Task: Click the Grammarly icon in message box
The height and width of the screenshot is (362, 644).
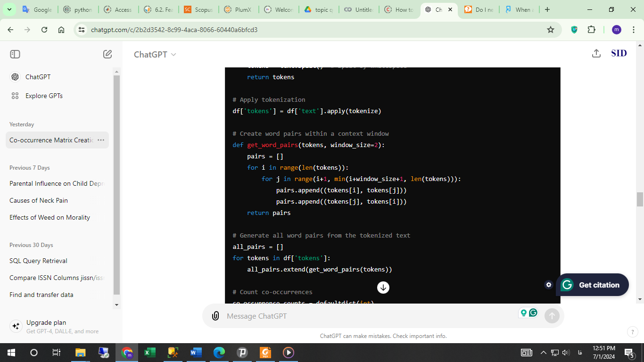Action: 533,313
